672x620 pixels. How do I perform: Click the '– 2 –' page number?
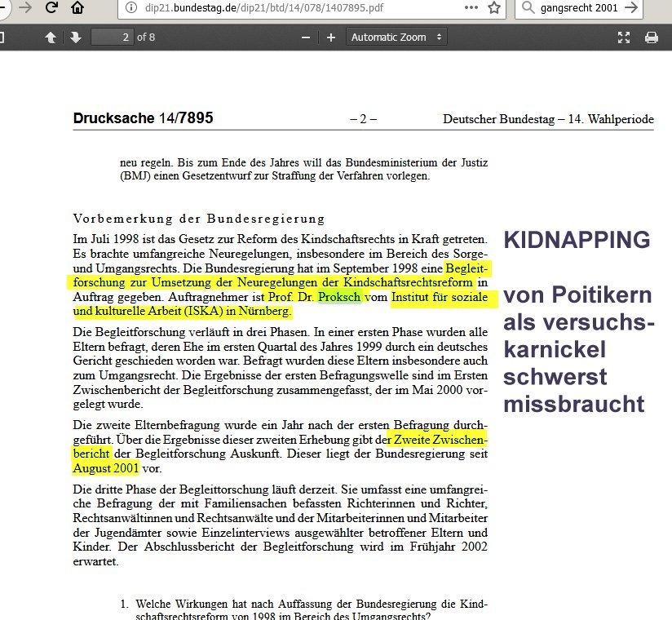363,119
